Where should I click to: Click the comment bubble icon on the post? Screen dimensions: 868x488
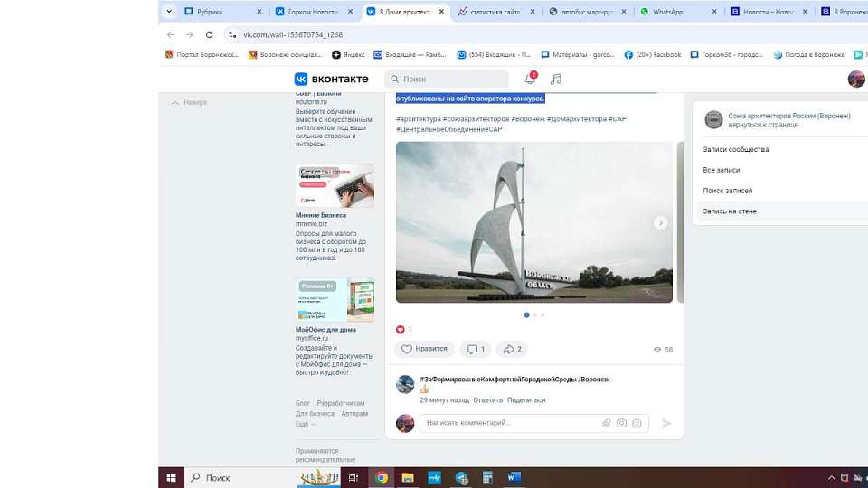tap(474, 349)
